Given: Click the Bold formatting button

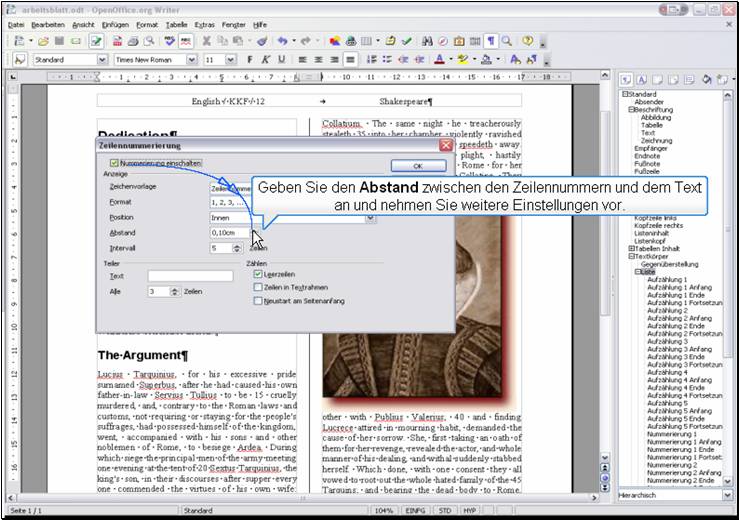Looking at the screenshot, I should [x=249, y=60].
